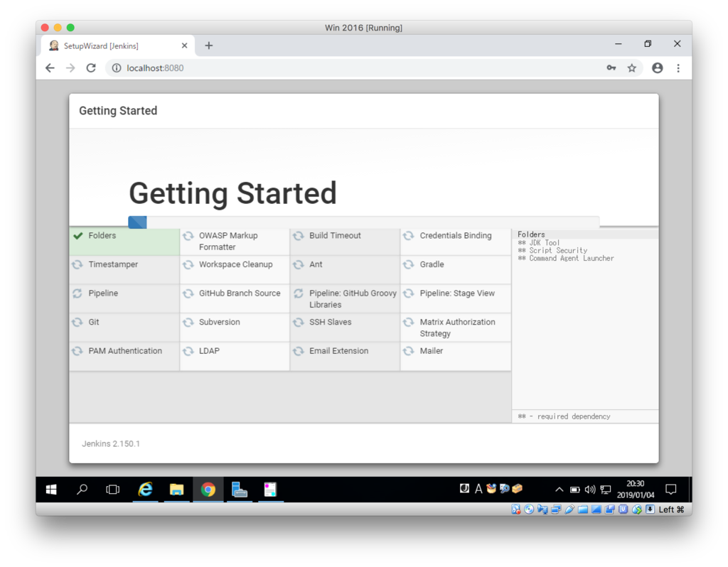Click the Workspace Cleanup pending icon
This screenshot has height=567, width=728.
point(188,264)
